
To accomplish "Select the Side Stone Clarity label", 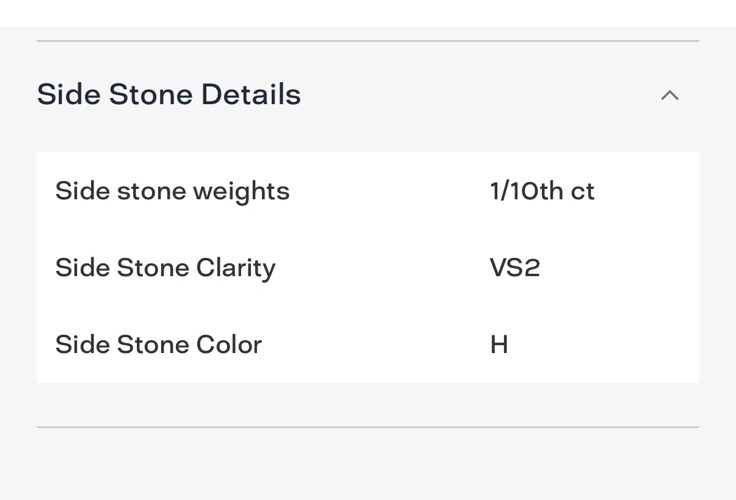I will pos(165,268).
